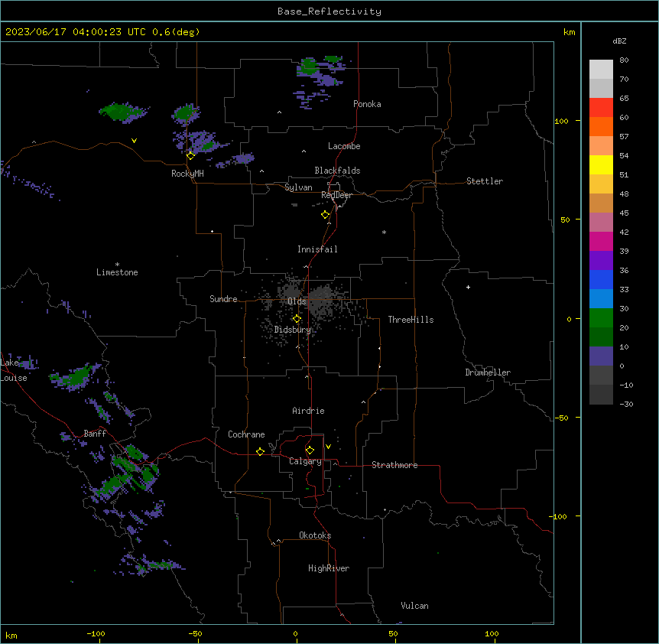Click the Banff town label
The width and height of the screenshot is (659, 644).
coord(95,434)
